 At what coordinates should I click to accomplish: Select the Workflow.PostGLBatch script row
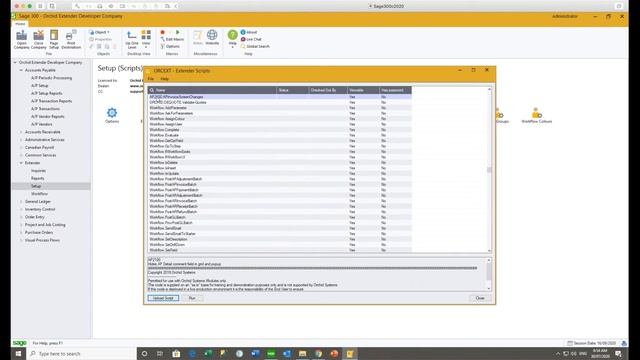(x=280, y=217)
